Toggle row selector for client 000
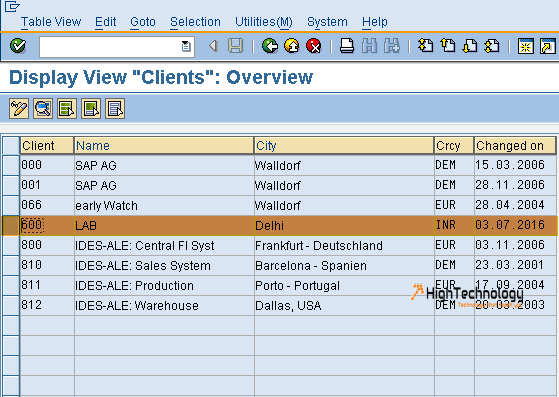 pyautogui.click(x=11, y=165)
